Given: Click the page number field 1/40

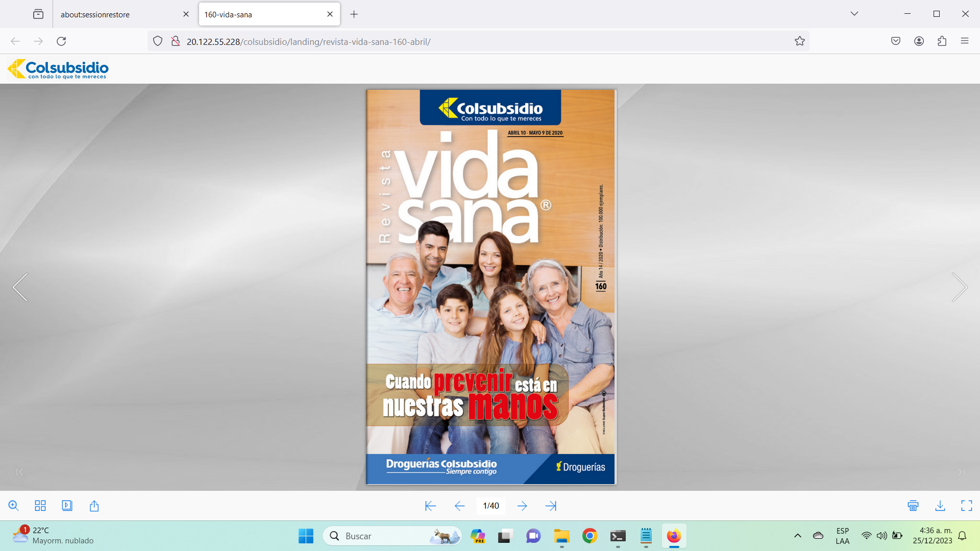Looking at the screenshot, I should pos(491,506).
